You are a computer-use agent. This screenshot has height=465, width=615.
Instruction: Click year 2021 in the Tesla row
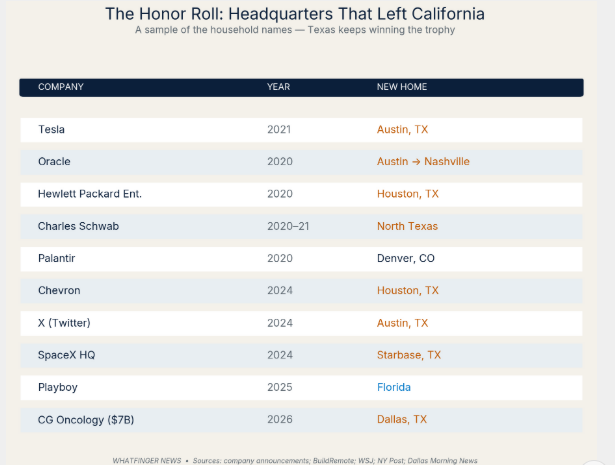click(x=279, y=129)
